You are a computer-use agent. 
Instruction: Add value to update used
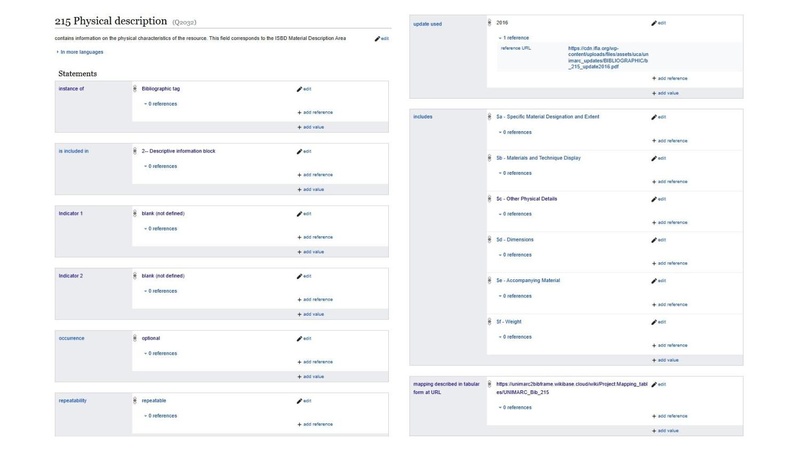click(665, 93)
